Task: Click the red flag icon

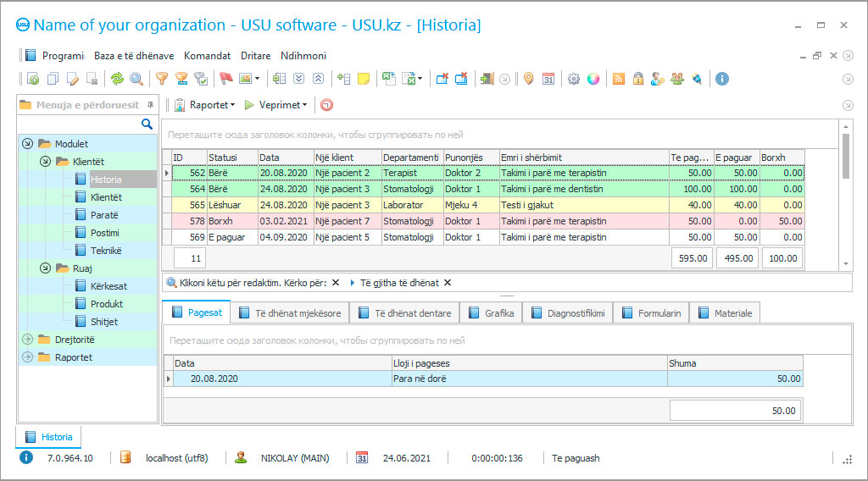Action: (225, 79)
